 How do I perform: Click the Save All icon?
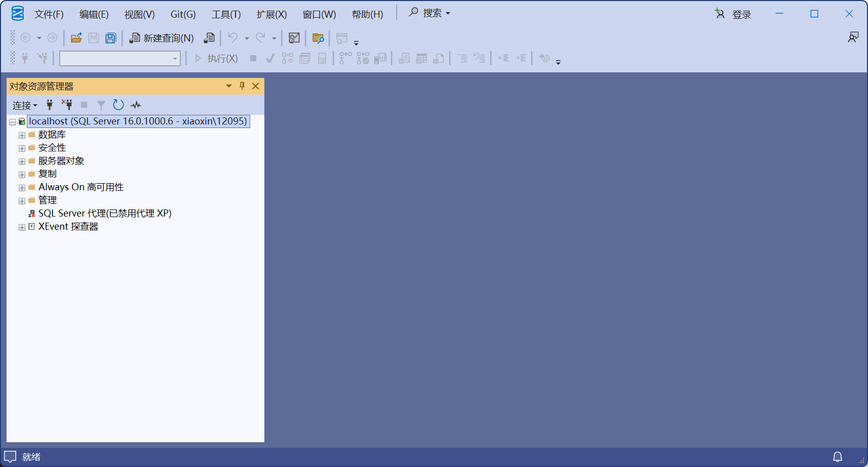[x=111, y=38]
